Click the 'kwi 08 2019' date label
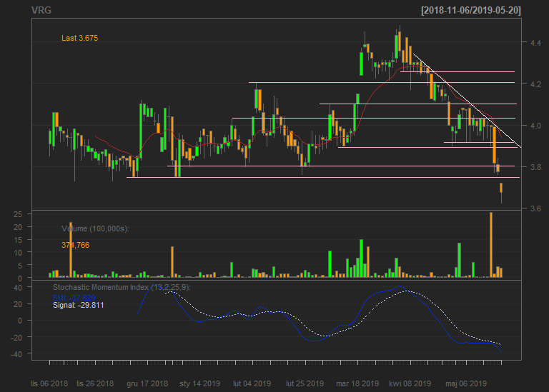Image resolution: width=549 pixels, height=392 pixels. [410, 383]
